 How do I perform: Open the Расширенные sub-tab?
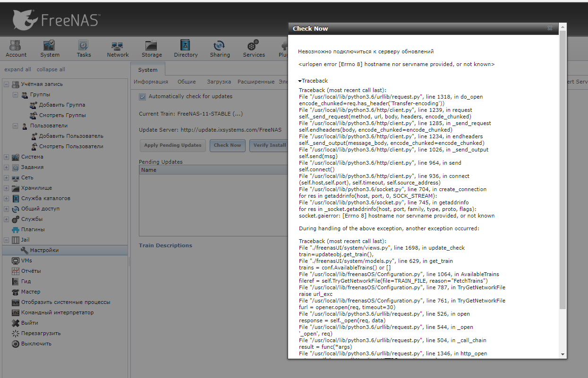256,82
